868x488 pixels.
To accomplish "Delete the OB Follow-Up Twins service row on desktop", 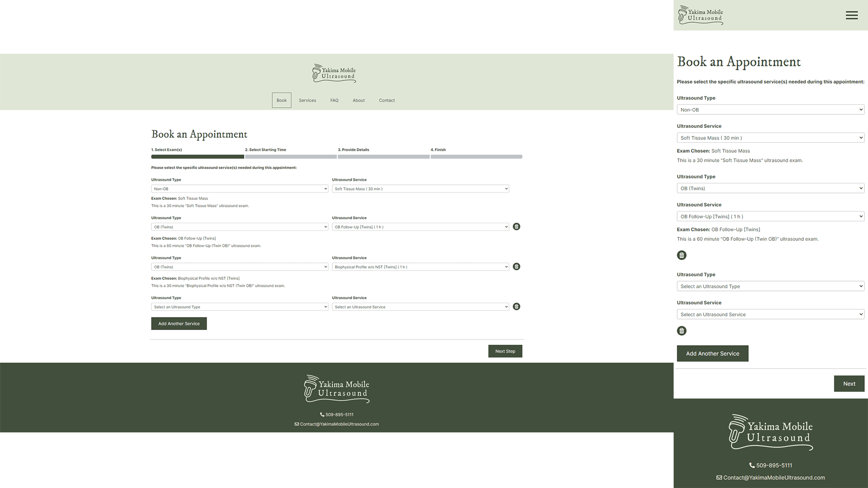I will [x=516, y=227].
